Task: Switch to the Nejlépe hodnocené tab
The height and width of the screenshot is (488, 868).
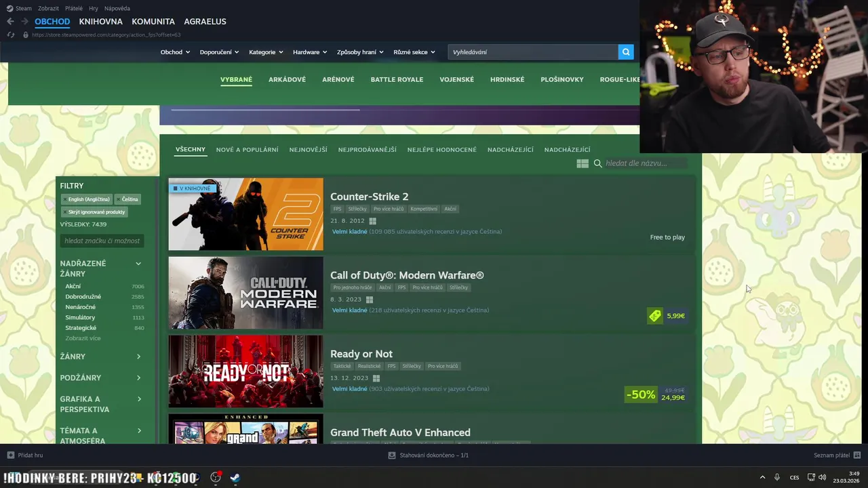Action: click(x=441, y=150)
